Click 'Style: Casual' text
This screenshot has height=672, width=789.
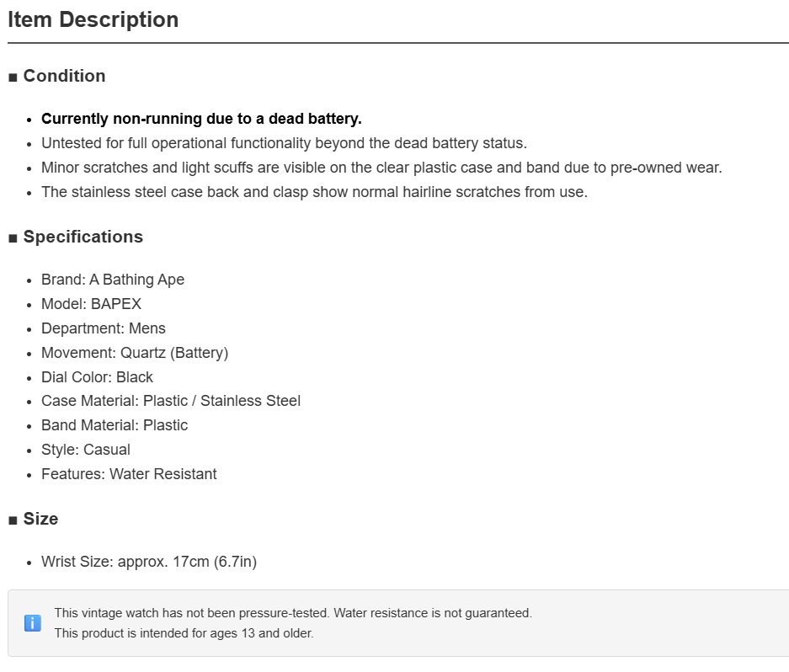pos(86,450)
